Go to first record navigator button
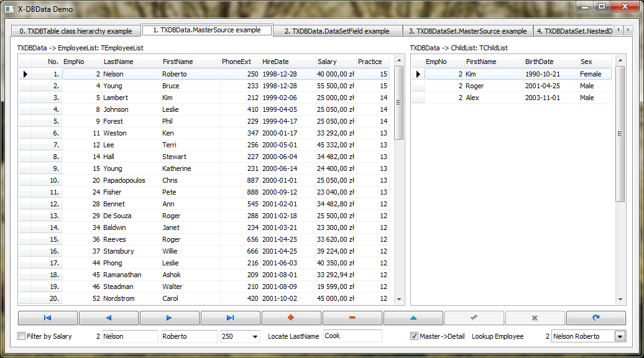 click(x=48, y=318)
